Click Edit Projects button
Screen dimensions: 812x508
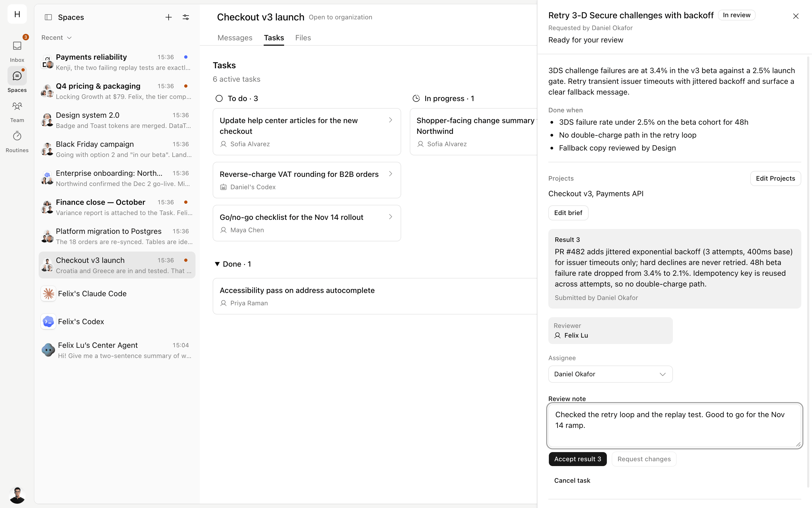coord(775,178)
